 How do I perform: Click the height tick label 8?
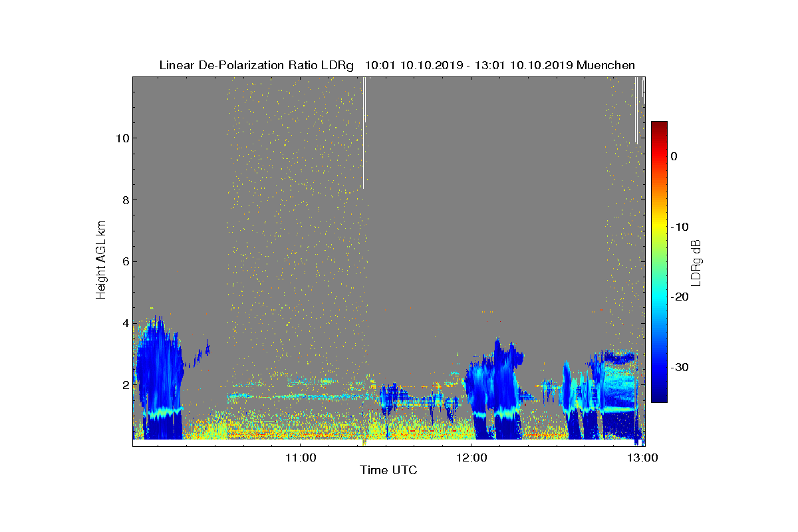click(125, 200)
